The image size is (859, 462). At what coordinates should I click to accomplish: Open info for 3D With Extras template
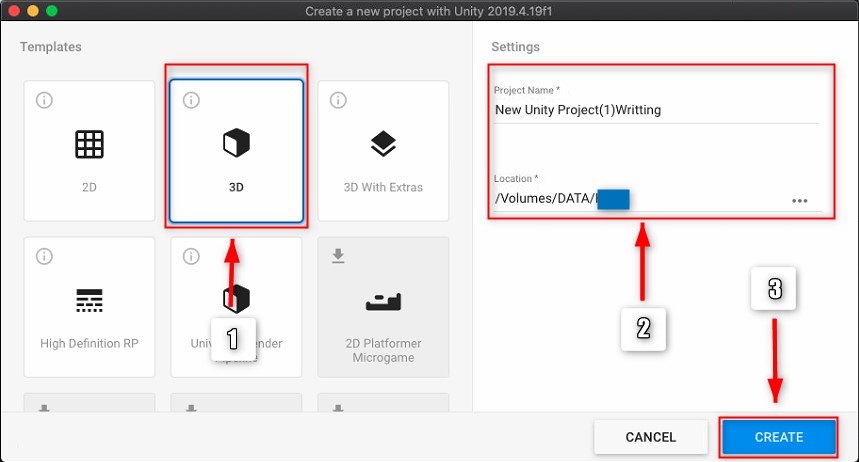[x=338, y=100]
